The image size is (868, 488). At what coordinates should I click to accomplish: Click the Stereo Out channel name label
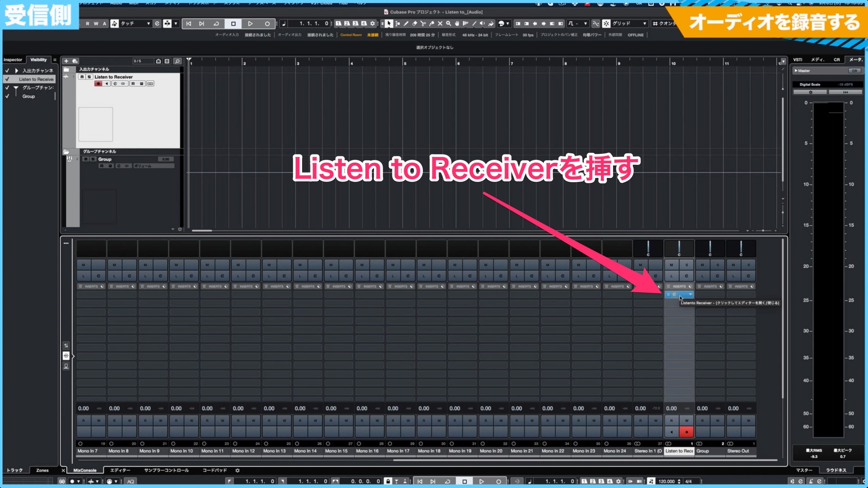point(738,451)
